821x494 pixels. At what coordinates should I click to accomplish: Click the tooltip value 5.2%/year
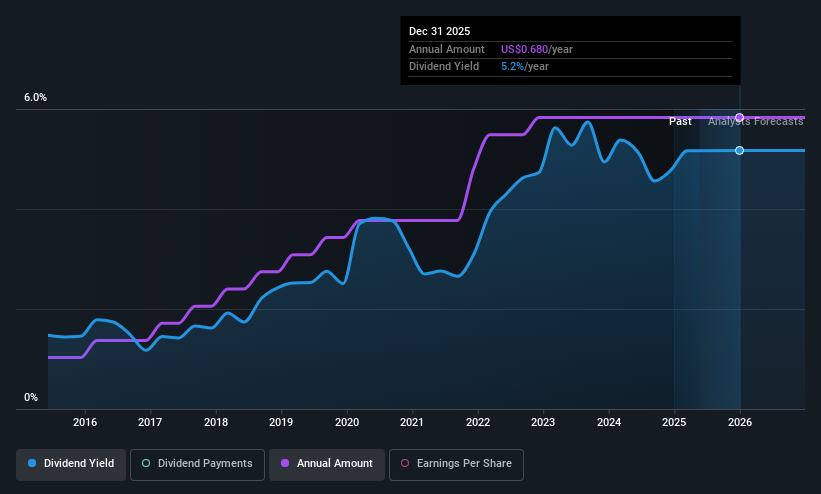525,67
